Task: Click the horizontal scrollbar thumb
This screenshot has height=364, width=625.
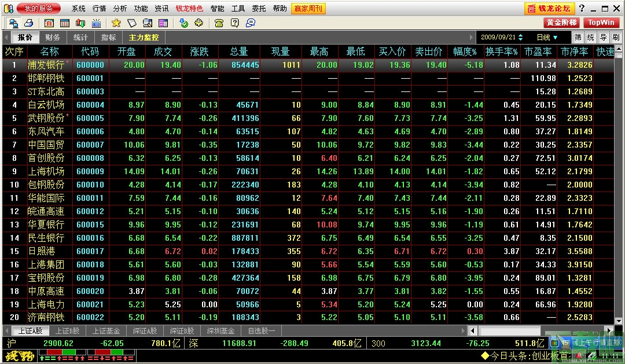Action: (509, 331)
